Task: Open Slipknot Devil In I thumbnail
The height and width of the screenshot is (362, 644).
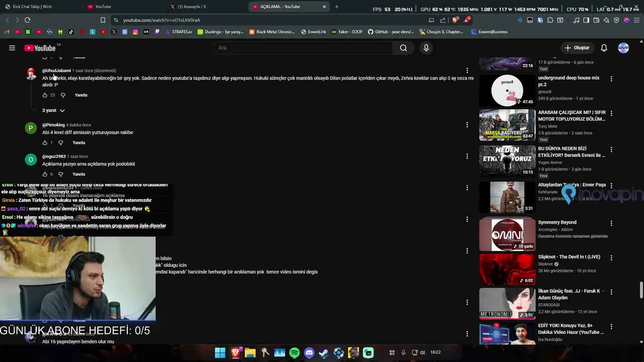Action: pyautogui.click(x=507, y=269)
